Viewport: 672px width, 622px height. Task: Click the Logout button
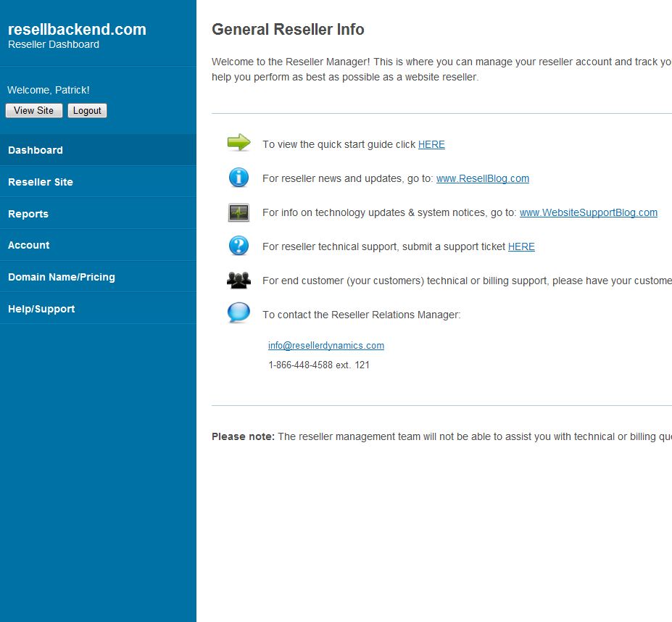click(87, 111)
